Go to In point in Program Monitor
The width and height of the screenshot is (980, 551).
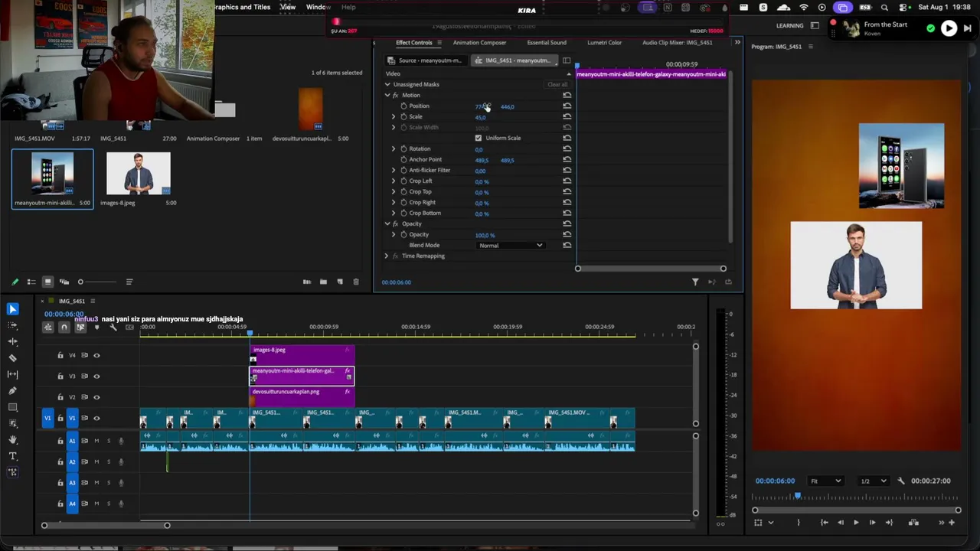[x=825, y=523]
